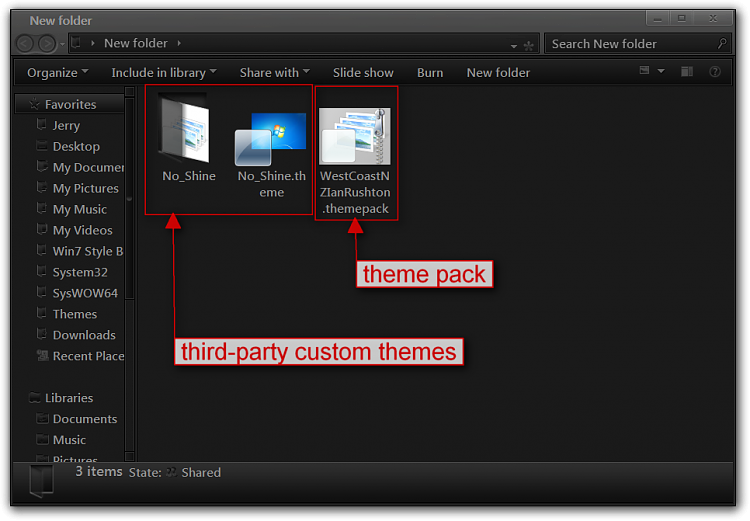Select the Libraries header in sidebar

coord(69,398)
